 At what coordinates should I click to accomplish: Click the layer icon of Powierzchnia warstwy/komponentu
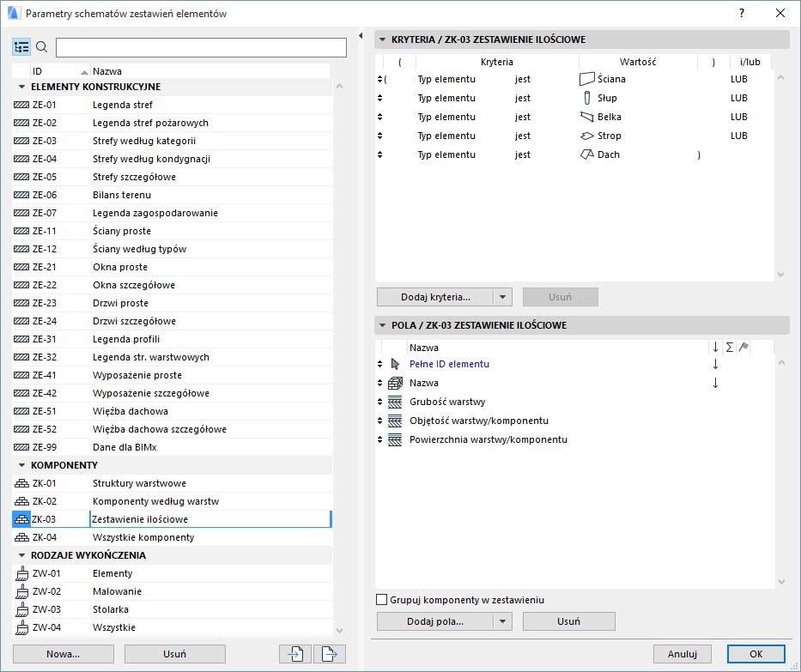[x=395, y=439]
